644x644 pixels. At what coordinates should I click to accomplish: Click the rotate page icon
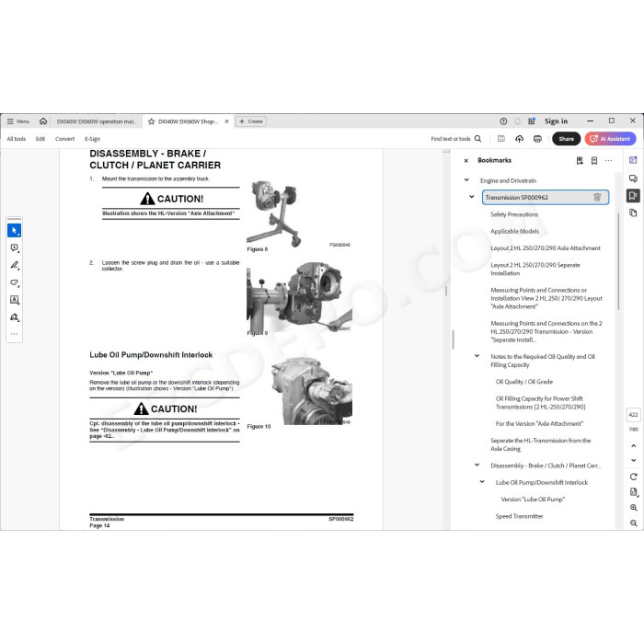click(633, 477)
